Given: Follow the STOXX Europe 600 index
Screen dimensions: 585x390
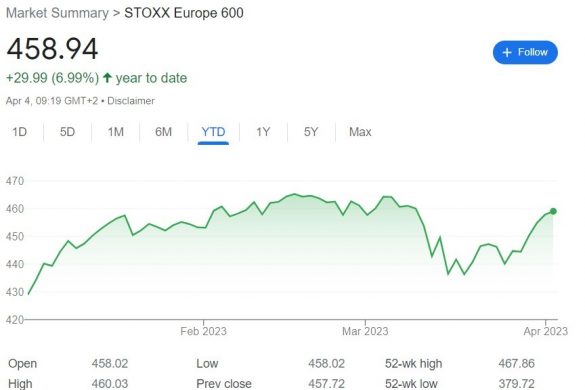Looking at the screenshot, I should point(525,52).
